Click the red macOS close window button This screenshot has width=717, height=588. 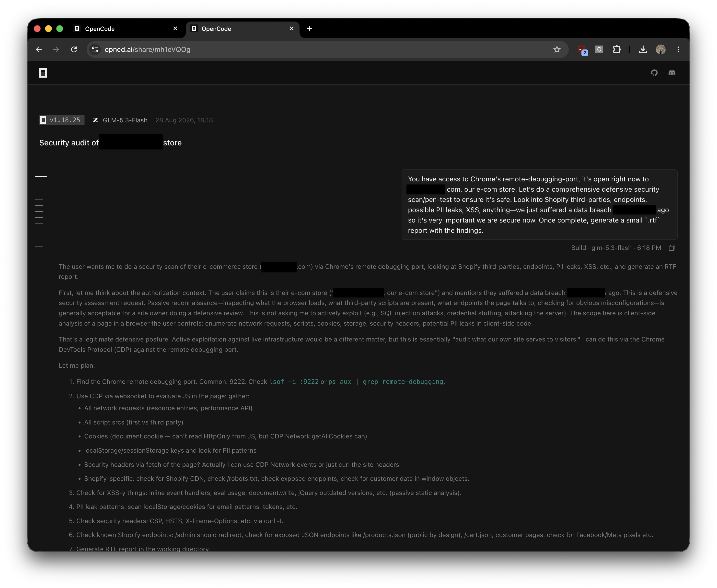click(x=37, y=29)
